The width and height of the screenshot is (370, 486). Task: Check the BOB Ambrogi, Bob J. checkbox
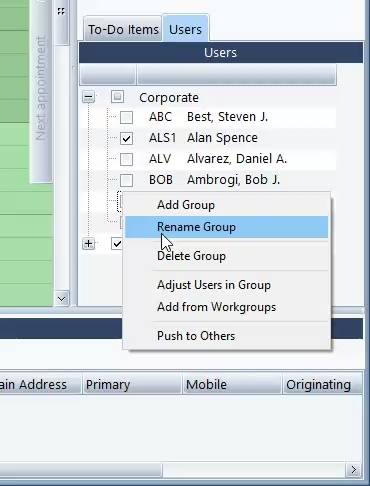(x=126, y=180)
